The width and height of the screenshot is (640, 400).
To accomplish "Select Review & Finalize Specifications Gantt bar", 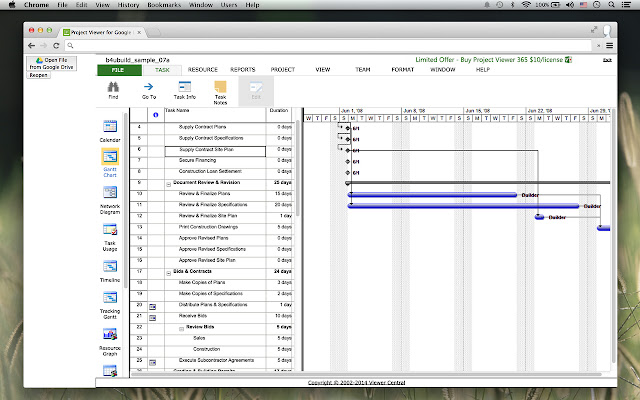I will (463, 206).
